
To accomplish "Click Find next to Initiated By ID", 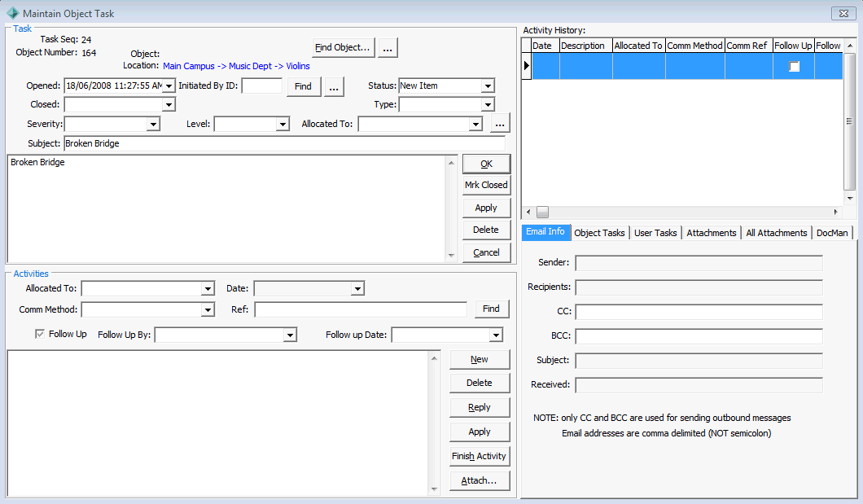I will coord(303,87).
